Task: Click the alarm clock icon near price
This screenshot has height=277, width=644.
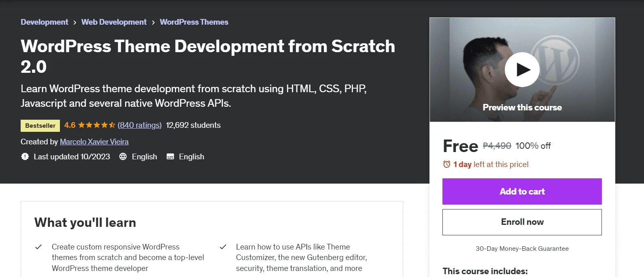Action: click(x=446, y=164)
